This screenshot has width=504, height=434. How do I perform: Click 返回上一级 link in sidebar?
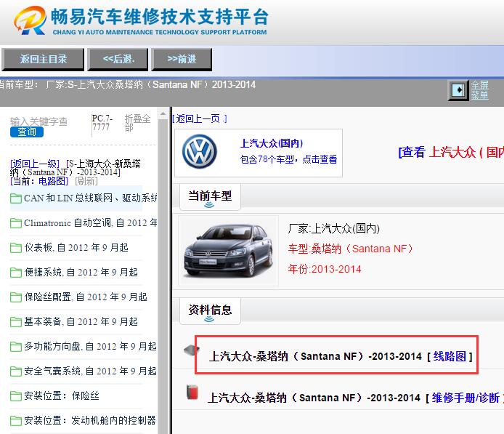[35, 164]
